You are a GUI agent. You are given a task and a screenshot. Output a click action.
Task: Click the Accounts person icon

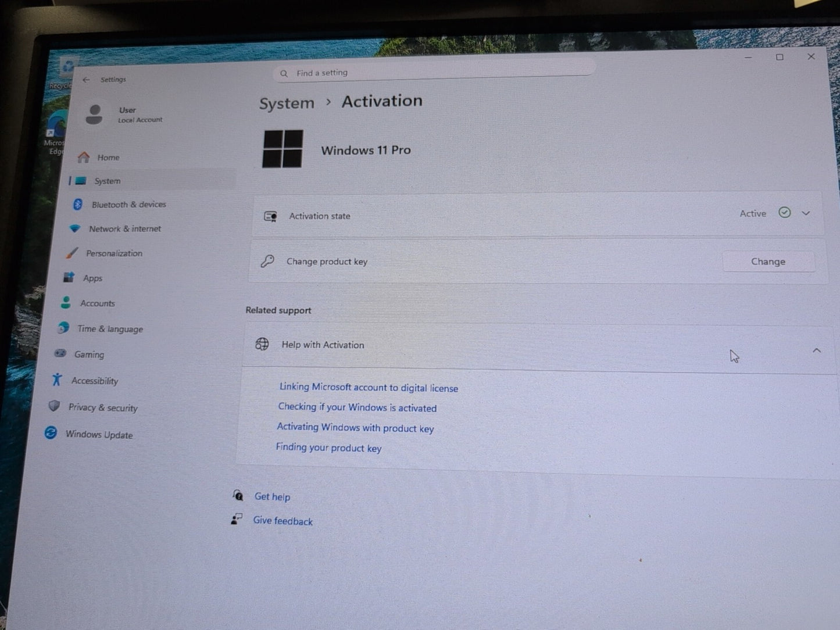point(66,302)
